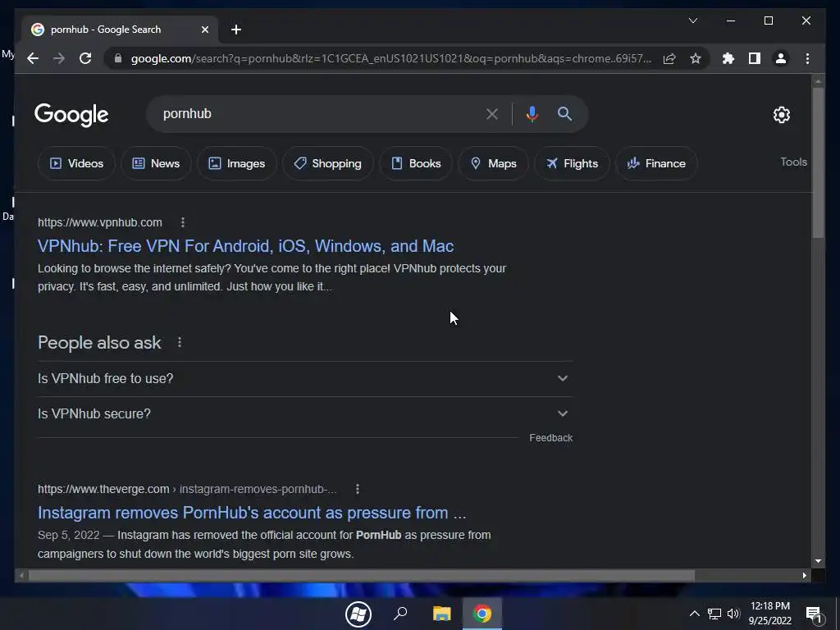
Task: Open the network tray icon
Action: click(x=714, y=614)
